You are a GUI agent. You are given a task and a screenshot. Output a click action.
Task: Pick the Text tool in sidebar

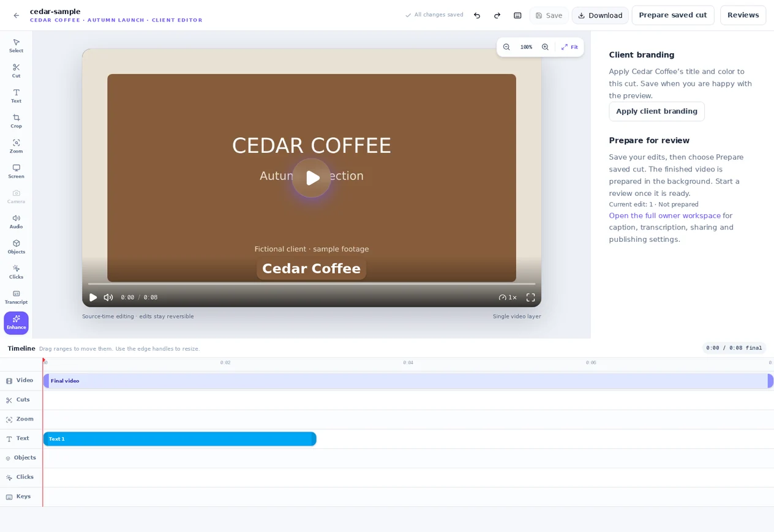16,96
